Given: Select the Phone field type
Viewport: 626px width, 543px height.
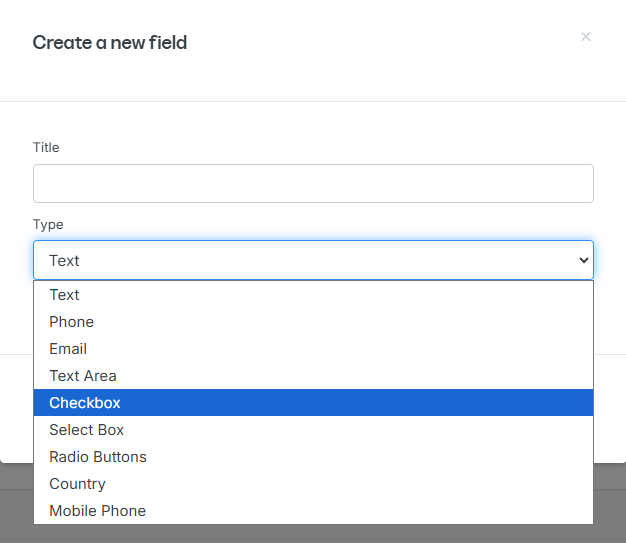Looking at the screenshot, I should tap(313, 322).
